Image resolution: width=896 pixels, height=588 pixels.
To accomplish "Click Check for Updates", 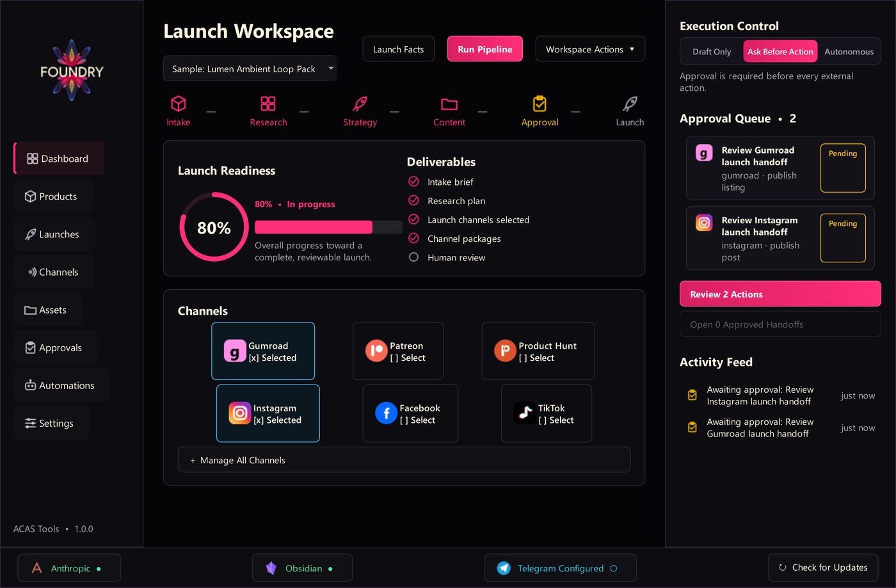I will 823,568.
